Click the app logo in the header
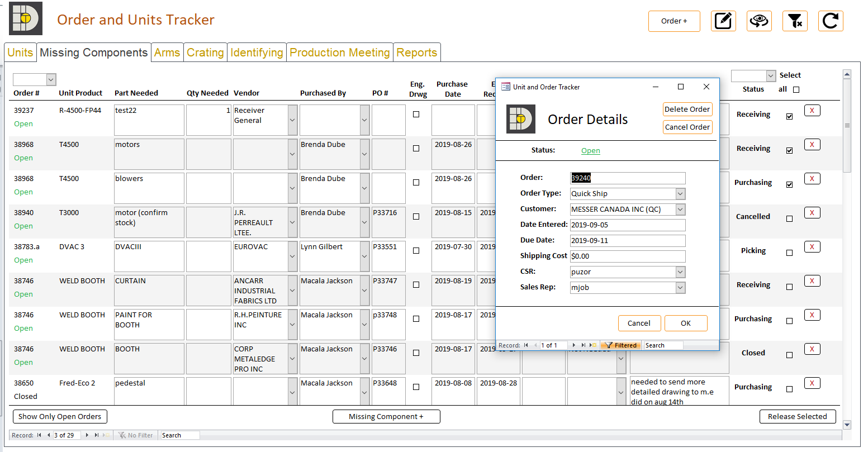The width and height of the screenshot is (868, 452). pos(25,18)
